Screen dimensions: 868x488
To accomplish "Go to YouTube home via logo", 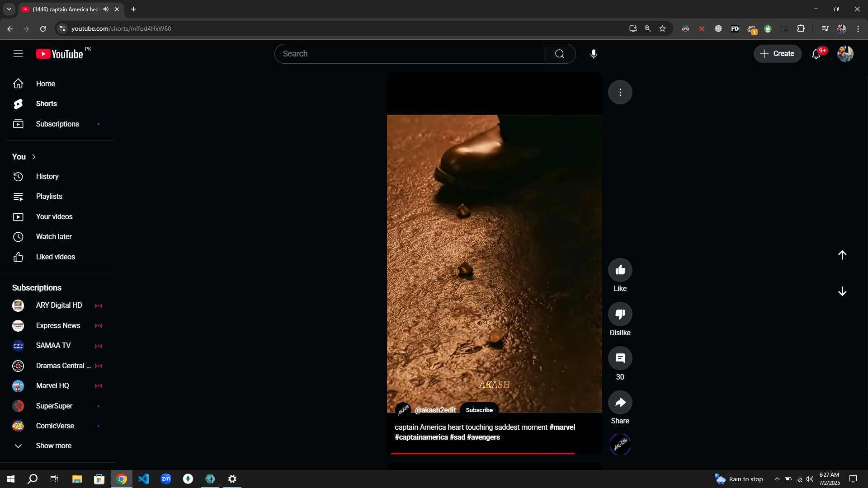I will pyautogui.click(x=60, y=54).
